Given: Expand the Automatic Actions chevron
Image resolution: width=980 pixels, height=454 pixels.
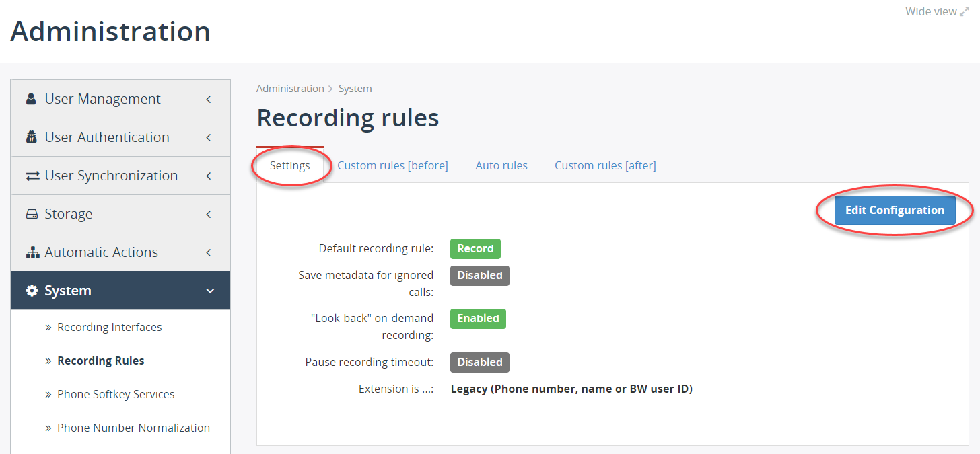Looking at the screenshot, I should tap(209, 252).
